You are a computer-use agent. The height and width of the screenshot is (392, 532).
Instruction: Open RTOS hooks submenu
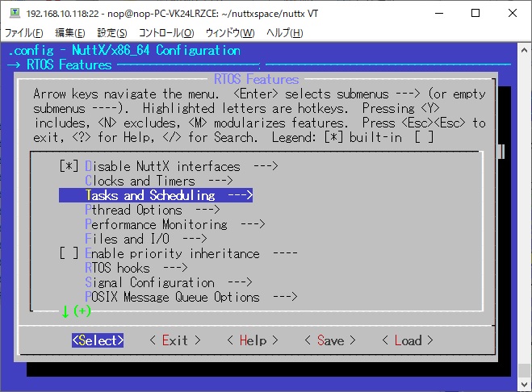tap(136, 268)
